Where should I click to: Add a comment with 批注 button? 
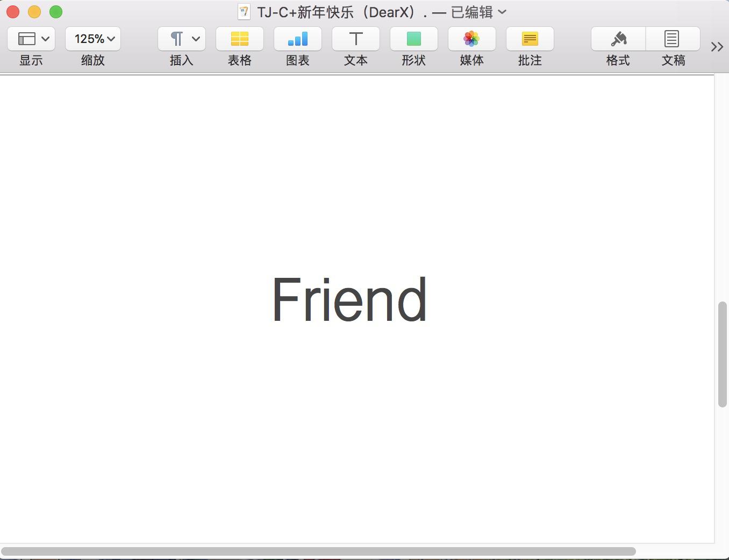click(530, 39)
